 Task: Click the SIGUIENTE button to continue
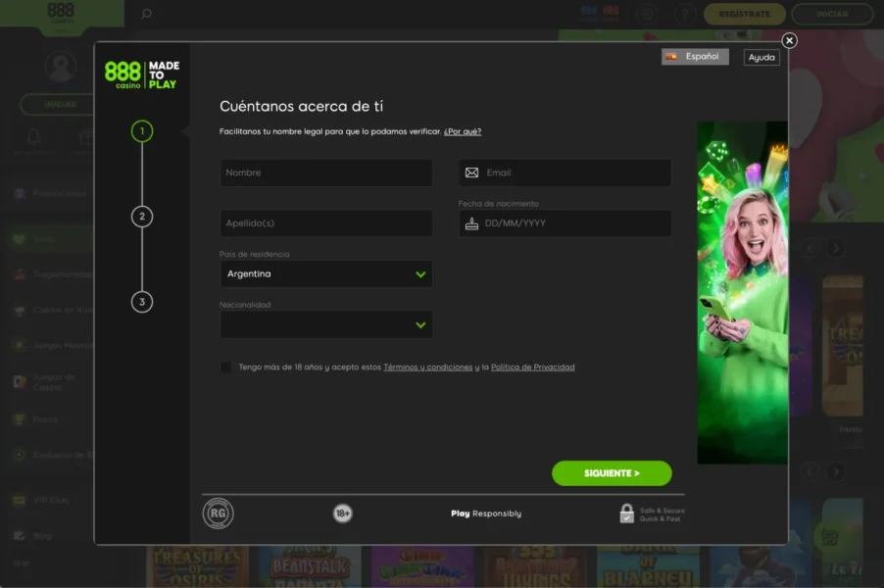point(612,473)
